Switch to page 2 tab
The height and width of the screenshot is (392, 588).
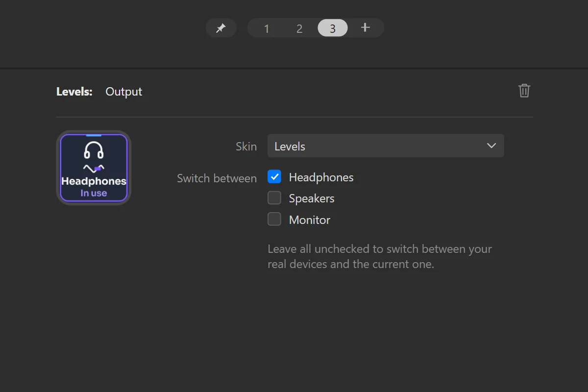299,28
